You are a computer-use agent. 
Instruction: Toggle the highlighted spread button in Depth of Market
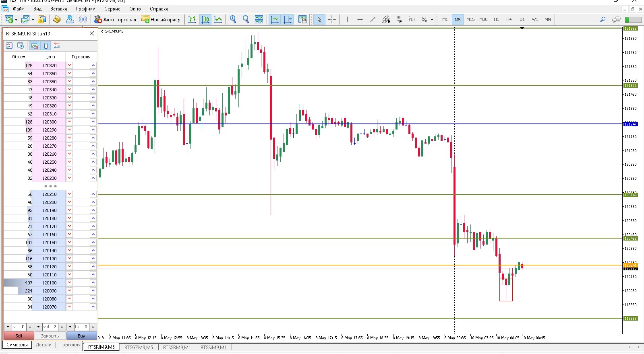click(x=46, y=45)
